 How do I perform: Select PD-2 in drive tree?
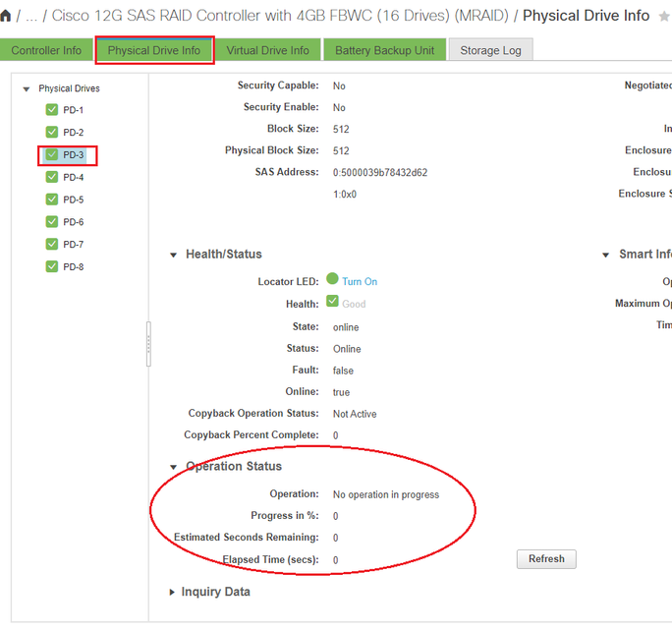[74, 133]
